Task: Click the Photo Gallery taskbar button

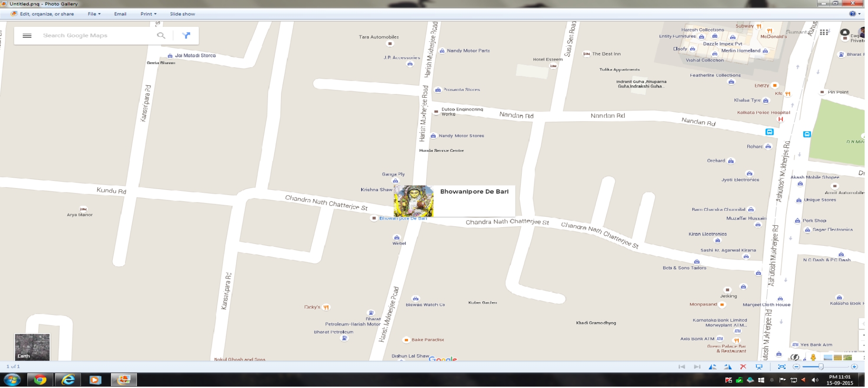Action: click(124, 380)
